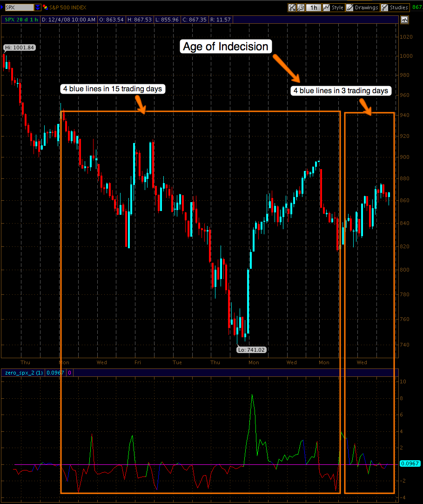The width and height of the screenshot is (423, 504).
Task: Open the Studies menu
Action: (x=395, y=7)
